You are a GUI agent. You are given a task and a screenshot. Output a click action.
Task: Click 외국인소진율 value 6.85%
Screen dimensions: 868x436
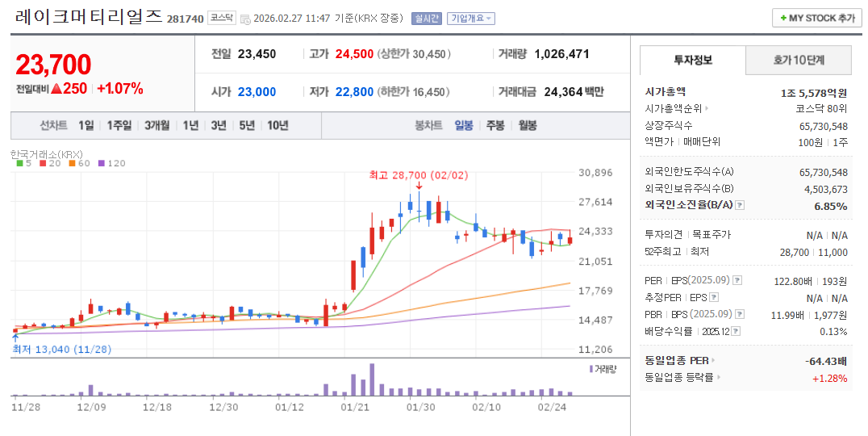coord(830,206)
